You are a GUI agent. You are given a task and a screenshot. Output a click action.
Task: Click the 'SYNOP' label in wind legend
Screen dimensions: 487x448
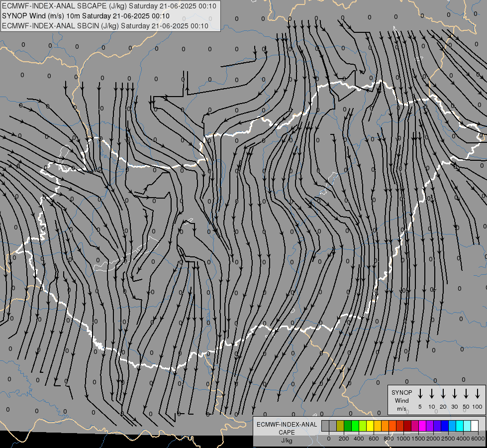401,392
